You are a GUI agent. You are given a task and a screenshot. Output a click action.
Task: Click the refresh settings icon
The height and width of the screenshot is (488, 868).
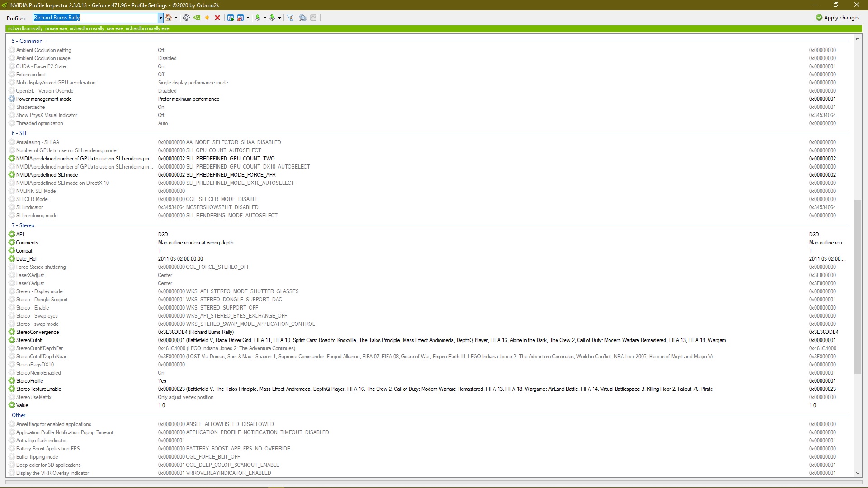(x=186, y=18)
